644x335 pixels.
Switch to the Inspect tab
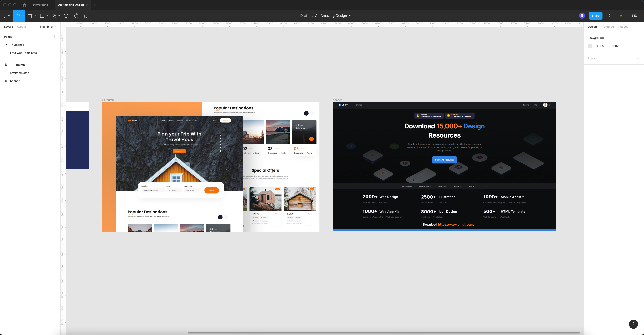[622, 27]
